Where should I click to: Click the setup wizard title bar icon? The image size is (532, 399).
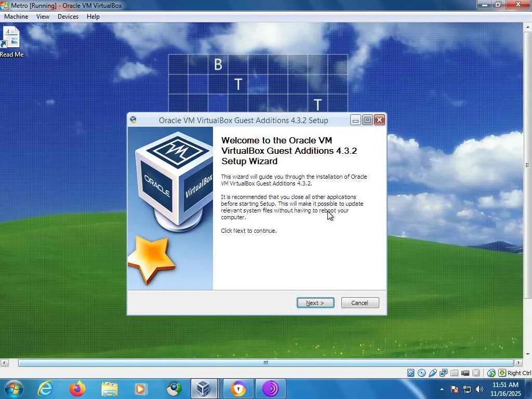[133, 120]
